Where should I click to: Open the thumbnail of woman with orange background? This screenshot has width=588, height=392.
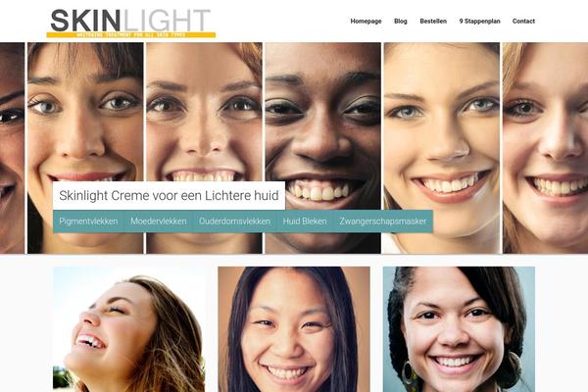pyautogui.click(x=294, y=329)
